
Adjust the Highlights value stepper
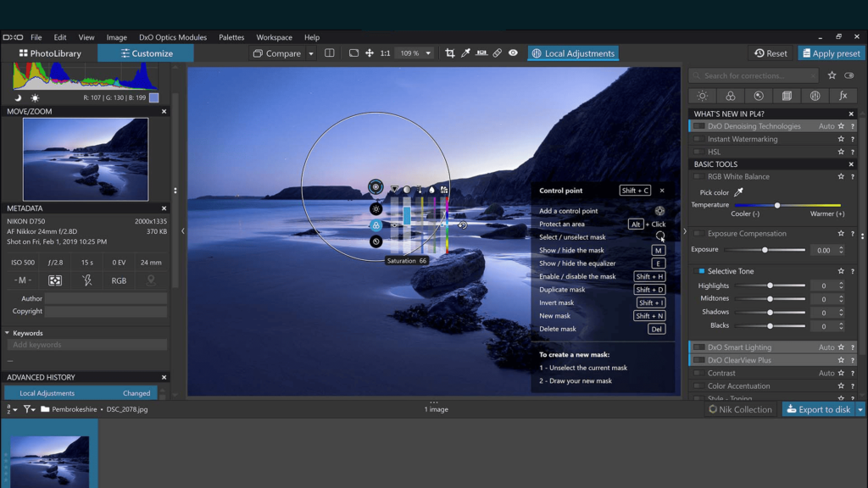[841, 286]
